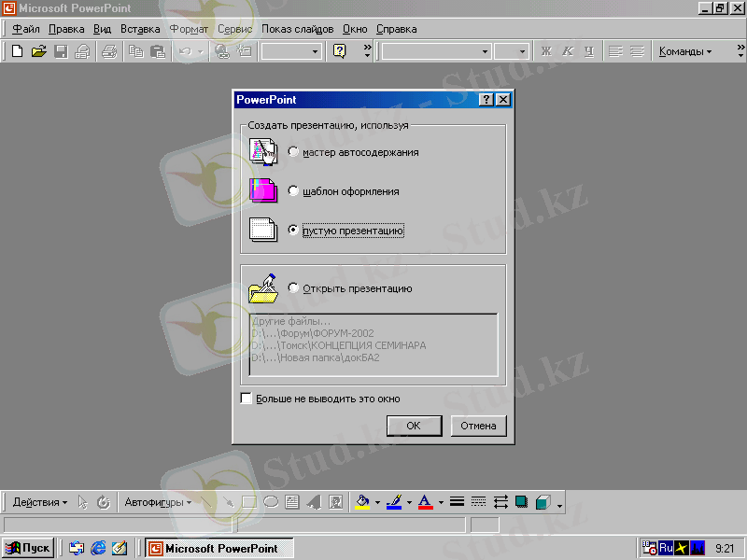Toggle Bold (Ж) formatting
Screen dimensions: 747x560
(x=546, y=51)
